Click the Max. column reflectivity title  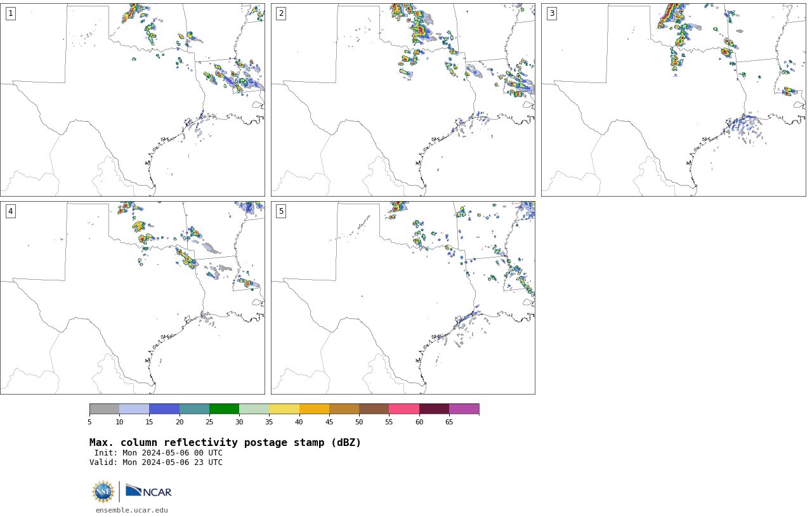[x=225, y=443]
